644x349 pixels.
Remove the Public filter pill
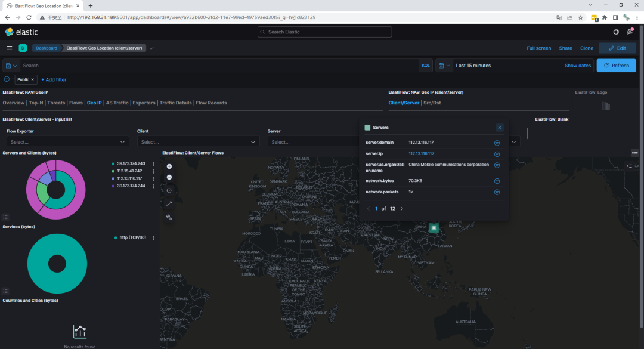click(x=33, y=79)
